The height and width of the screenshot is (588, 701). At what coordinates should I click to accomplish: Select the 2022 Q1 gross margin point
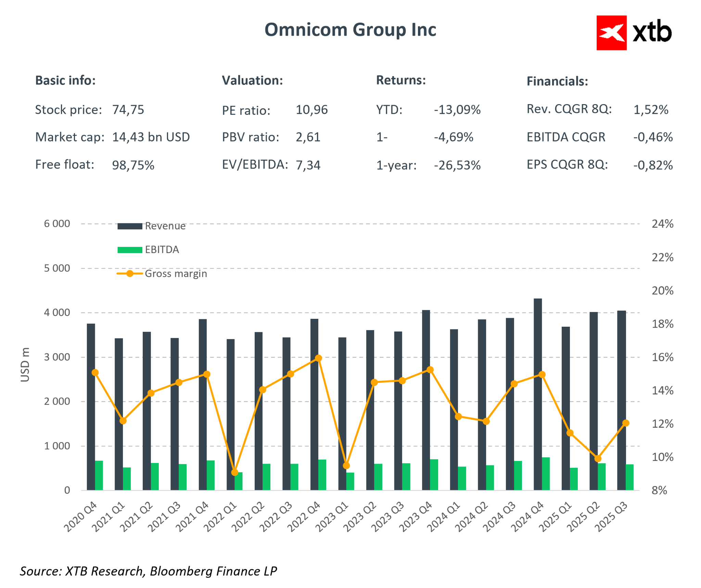[234, 472]
